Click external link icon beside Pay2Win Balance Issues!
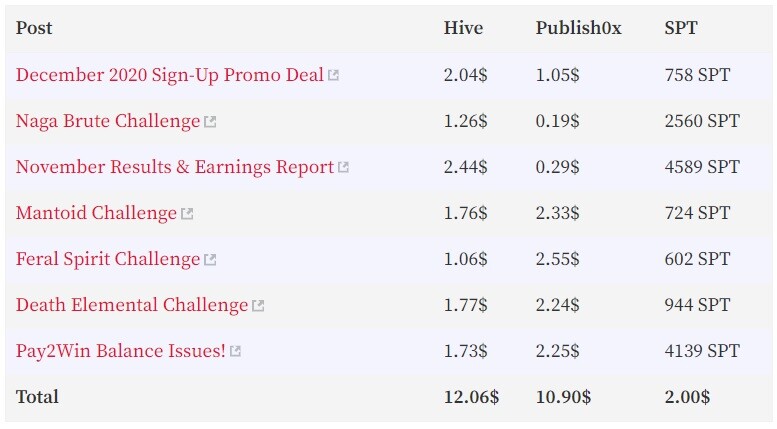The image size is (777, 429). (235, 351)
